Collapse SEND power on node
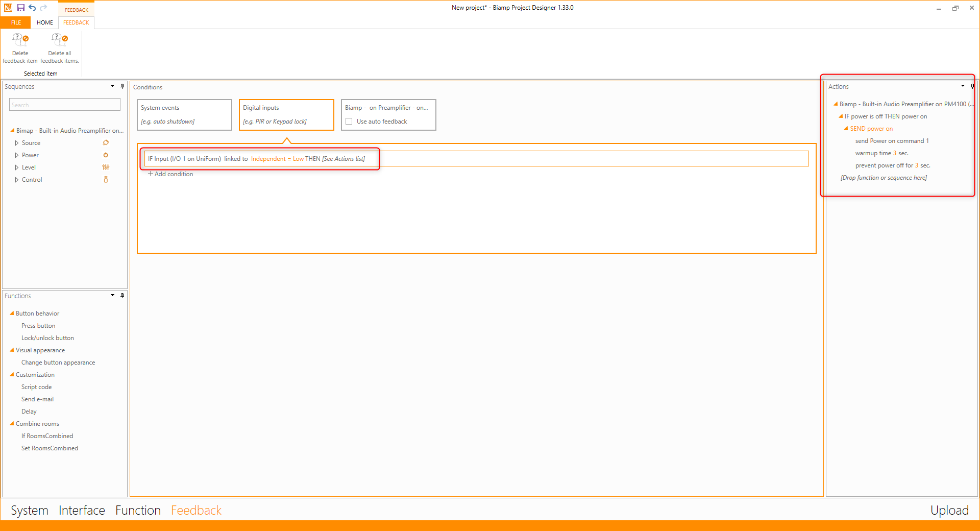The image size is (980, 531). coord(846,129)
